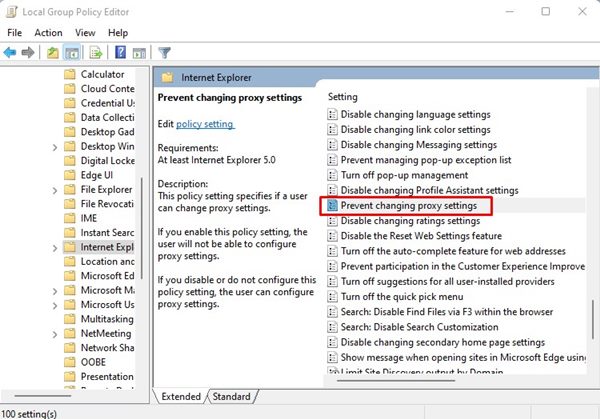The image size is (600, 419).
Task: Select Instant Searc folder in tree
Action: point(99,232)
